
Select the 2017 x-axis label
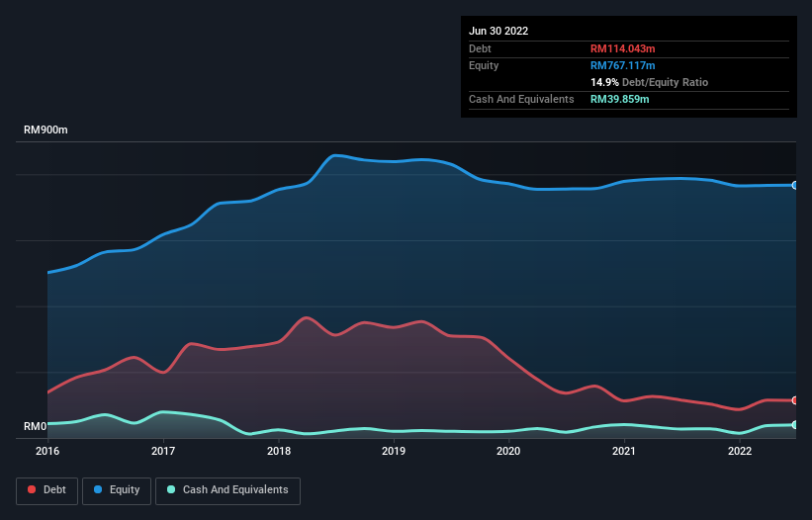pyautogui.click(x=163, y=451)
